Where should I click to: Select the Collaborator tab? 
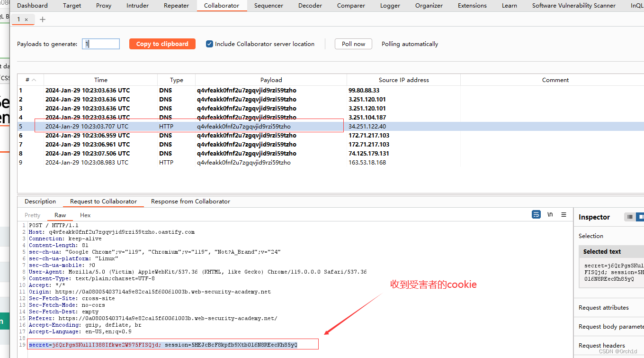(222, 6)
